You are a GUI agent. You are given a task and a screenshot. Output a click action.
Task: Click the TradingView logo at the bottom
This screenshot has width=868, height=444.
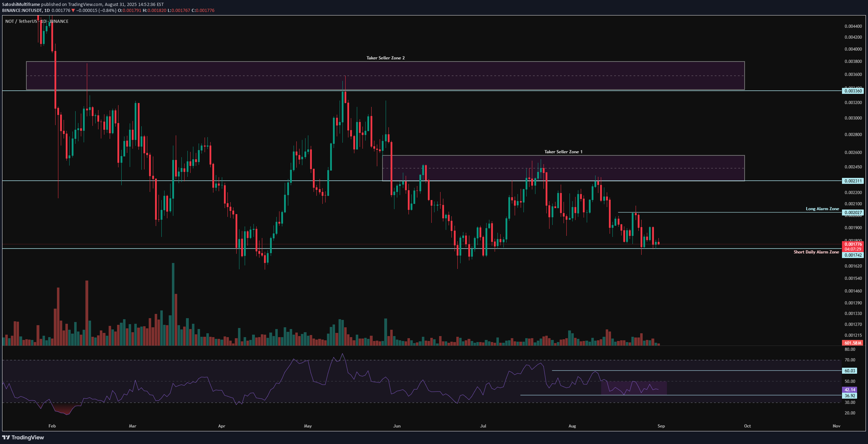tap(23, 437)
